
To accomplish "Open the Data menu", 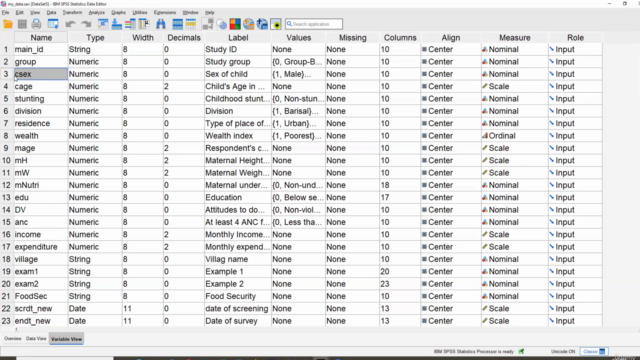I will pos(51,13).
